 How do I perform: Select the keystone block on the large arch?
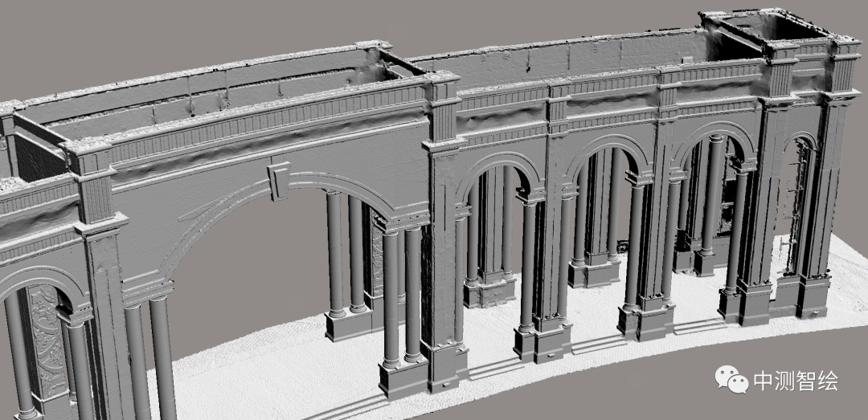pos(279,180)
